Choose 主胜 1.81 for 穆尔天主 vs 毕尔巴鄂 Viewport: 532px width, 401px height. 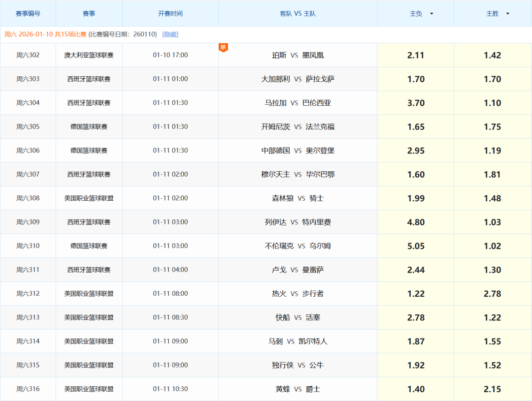point(492,174)
